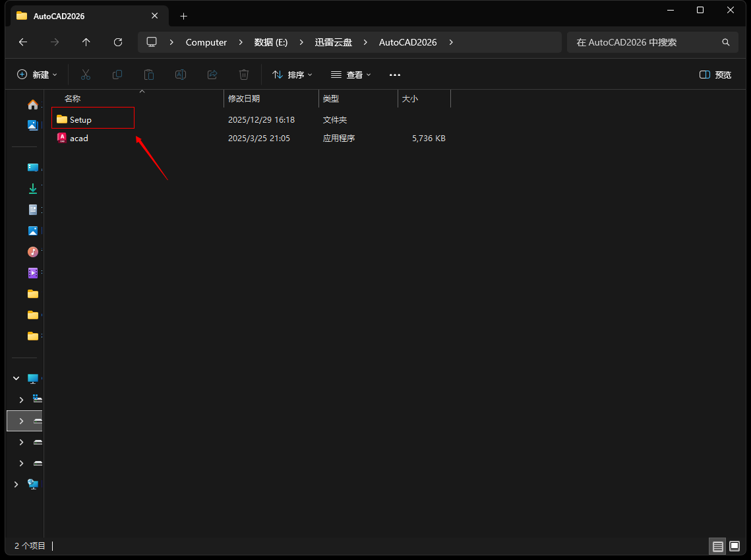Click the 在 AutoCAD2026 中搜索 search field
This screenshot has width=751, height=560.
pyautogui.click(x=646, y=42)
